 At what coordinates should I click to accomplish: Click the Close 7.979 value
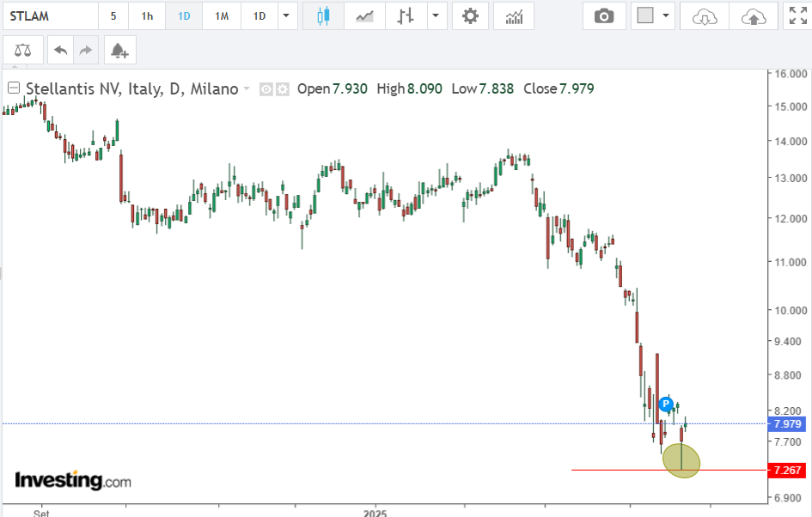pyautogui.click(x=559, y=89)
